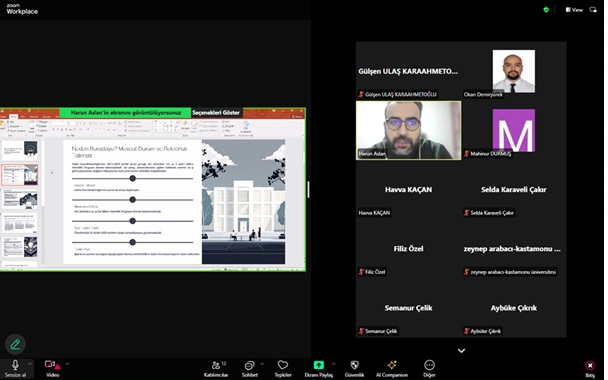The image size is (608, 380).
Task: Select Semanur Çelik participant tile
Action: [x=409, y=308]
